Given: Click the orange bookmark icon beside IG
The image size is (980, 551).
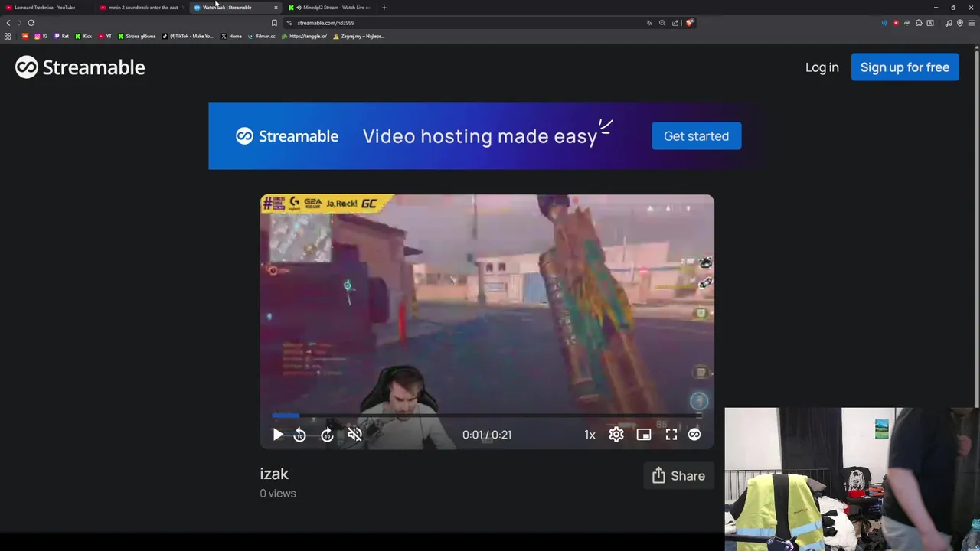Looking at the screenshot, I should tap(25, 36).
